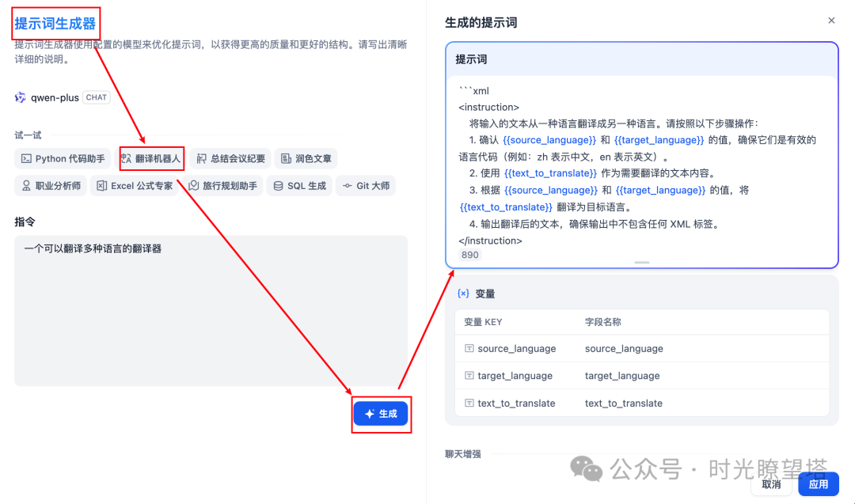This screenshot has width=855, height=504.
Task: Close the 生成的提示词 panel
Action: click(x=831, y=21)
